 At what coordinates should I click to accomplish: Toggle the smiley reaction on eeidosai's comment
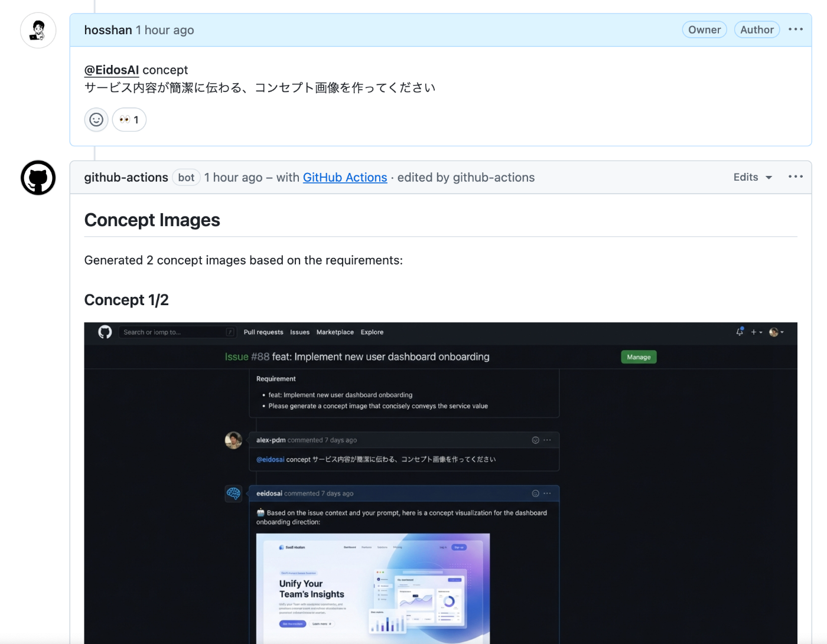533,493
